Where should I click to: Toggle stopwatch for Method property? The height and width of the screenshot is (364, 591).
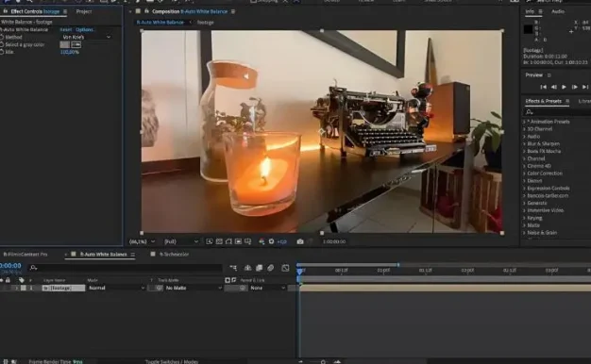[x=2, y=37]
